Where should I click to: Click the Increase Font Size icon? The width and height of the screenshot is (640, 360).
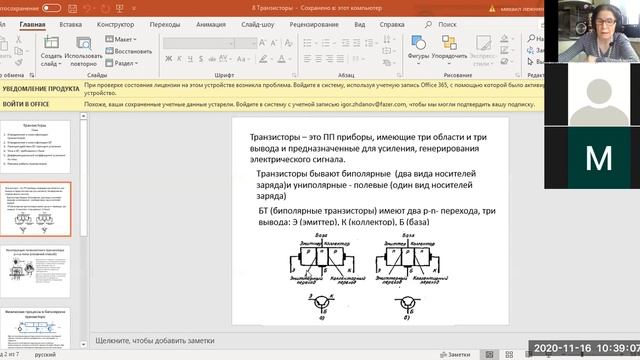click(263, 43)
